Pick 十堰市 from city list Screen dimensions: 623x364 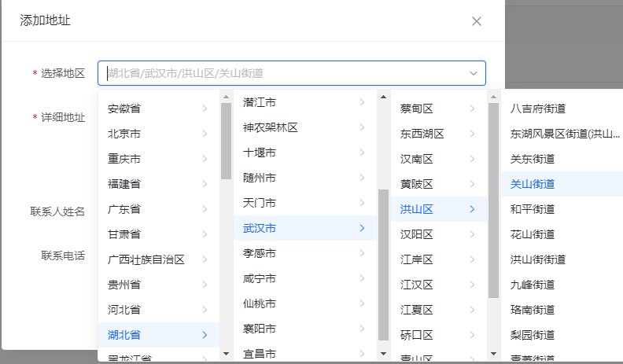click(x=260, y=153)
